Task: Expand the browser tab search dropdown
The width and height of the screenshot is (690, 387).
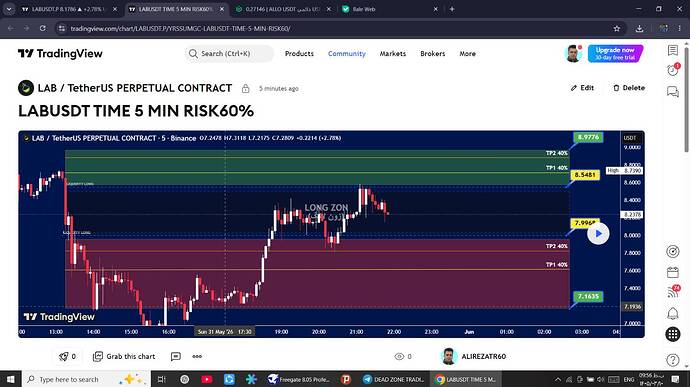Action: tap(8, 9)
